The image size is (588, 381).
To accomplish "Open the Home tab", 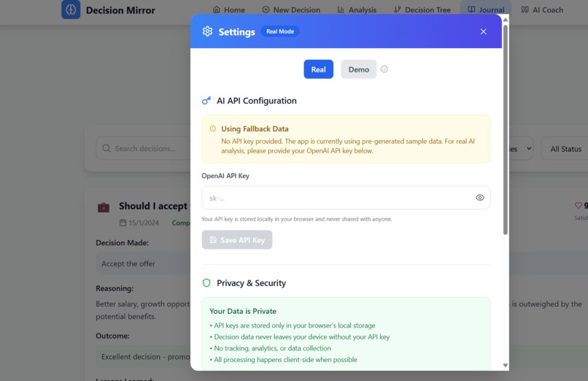I will (x=229, y=9).
